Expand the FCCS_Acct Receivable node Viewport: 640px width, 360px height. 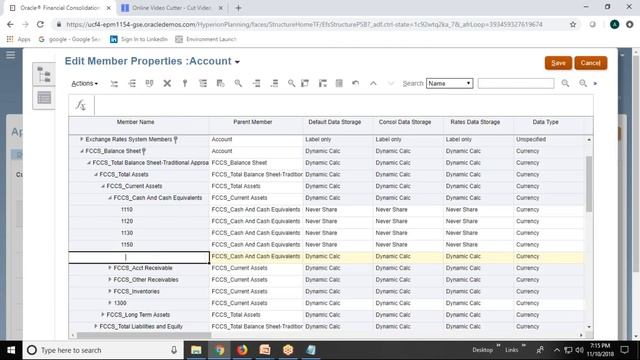point(109,268)
